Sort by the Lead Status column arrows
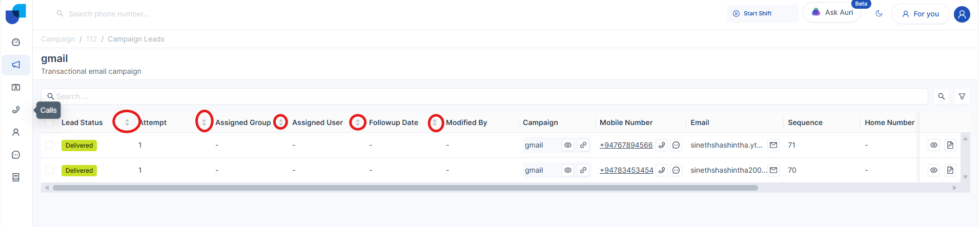980x227 pixels. pos(127,122)
